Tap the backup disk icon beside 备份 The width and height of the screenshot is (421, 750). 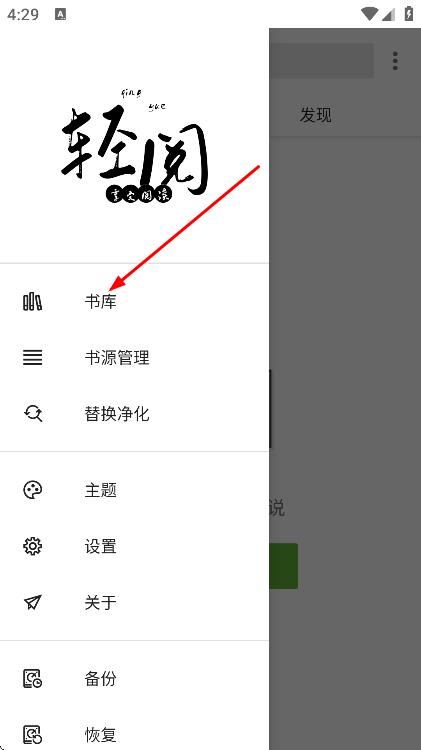pyautogui.click(x=33, y=678)
